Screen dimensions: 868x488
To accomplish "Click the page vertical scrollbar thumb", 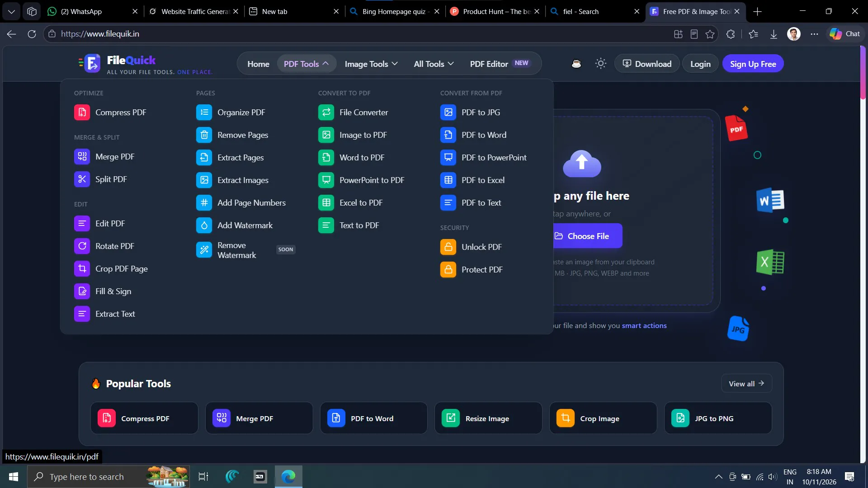I will point(863,72).
